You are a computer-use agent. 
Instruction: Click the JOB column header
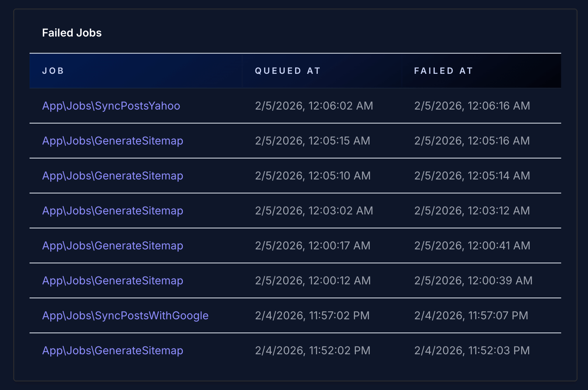[x=53, y=71]
